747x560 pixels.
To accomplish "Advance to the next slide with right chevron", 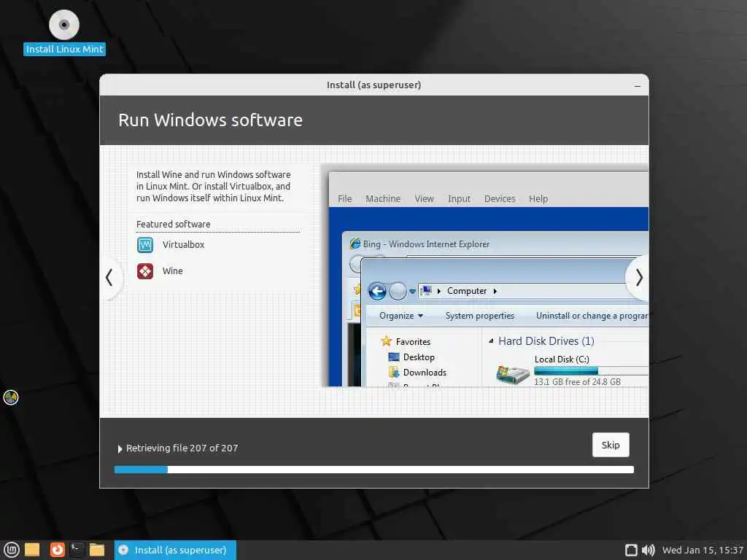I will point(638,278).
